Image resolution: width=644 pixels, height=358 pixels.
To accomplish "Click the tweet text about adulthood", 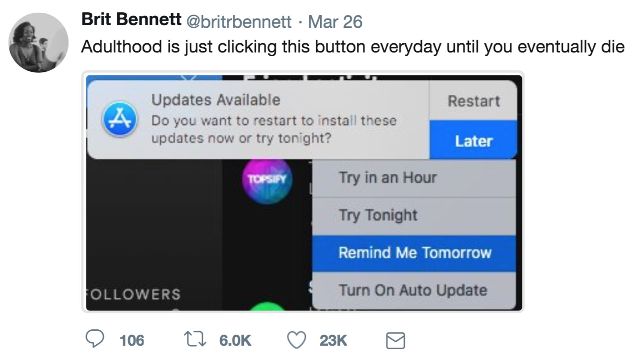I will [352, 47].
